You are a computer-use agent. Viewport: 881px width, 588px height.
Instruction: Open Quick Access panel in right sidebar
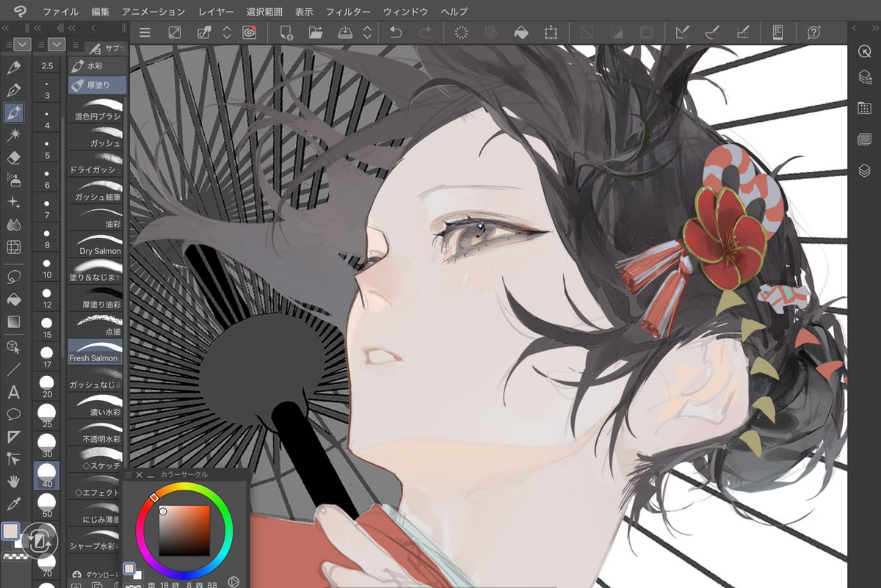click(x=864, y=52)
